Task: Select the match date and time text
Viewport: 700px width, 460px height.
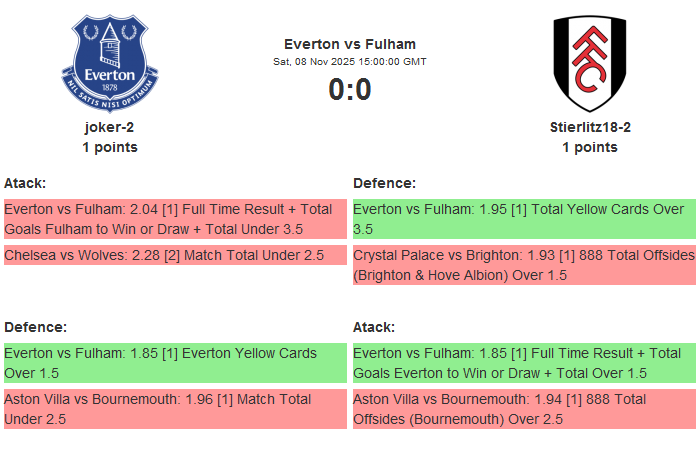Action: pos(350,62)
